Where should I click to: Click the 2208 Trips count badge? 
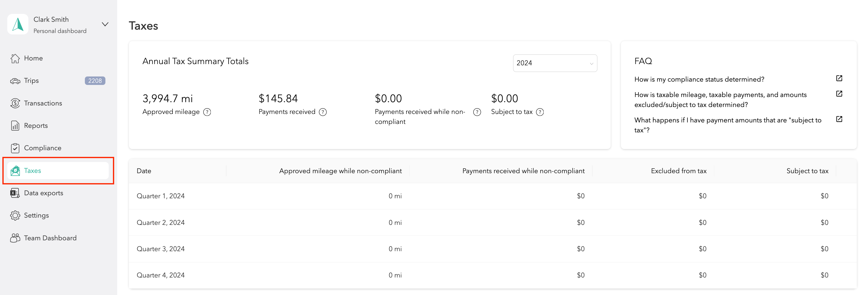(x=95, y=81)
